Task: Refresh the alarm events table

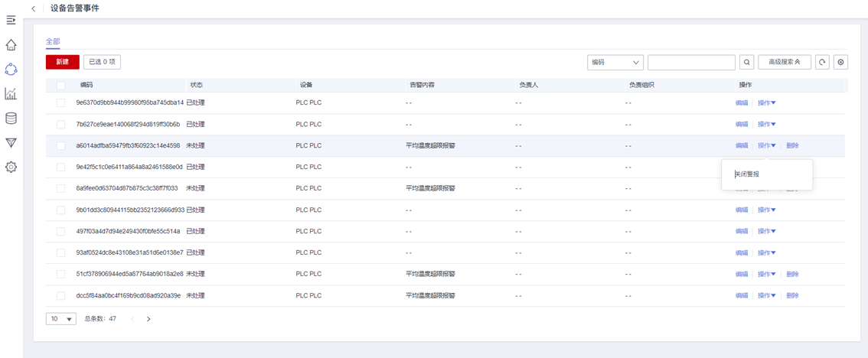Action: click(x=823, y=63)
